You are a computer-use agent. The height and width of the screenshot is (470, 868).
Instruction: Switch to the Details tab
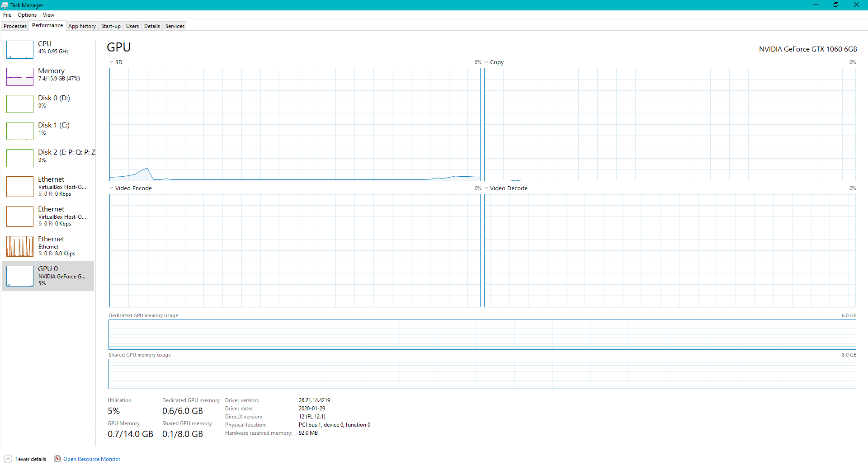(x=152, y=26)
